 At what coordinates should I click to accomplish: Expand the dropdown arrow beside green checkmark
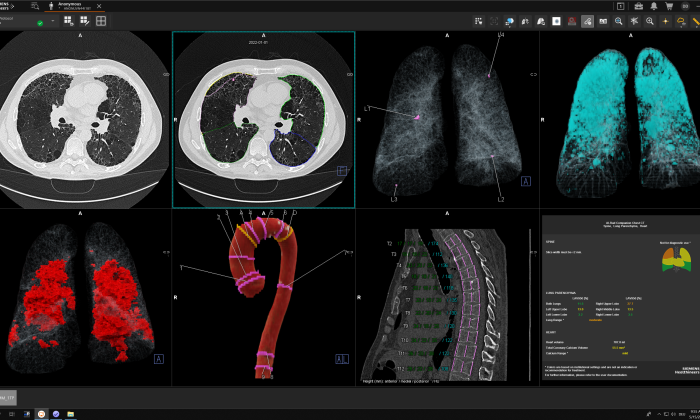point(53,21)
